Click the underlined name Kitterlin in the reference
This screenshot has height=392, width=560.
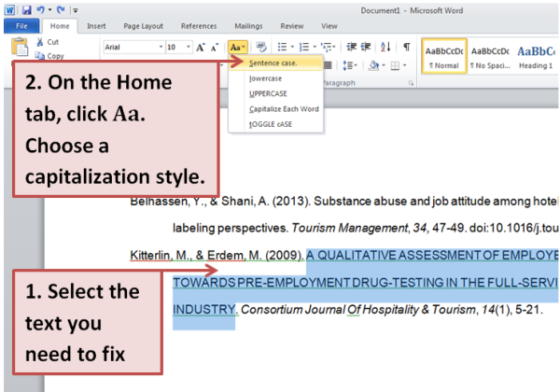tap(150, 255)
